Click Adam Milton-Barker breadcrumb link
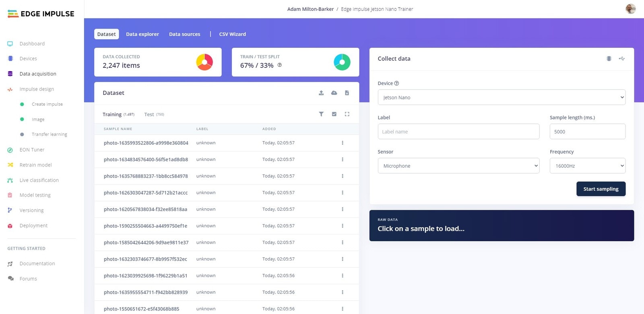Screen dimensions: 644x314 (x=310, y=9)
